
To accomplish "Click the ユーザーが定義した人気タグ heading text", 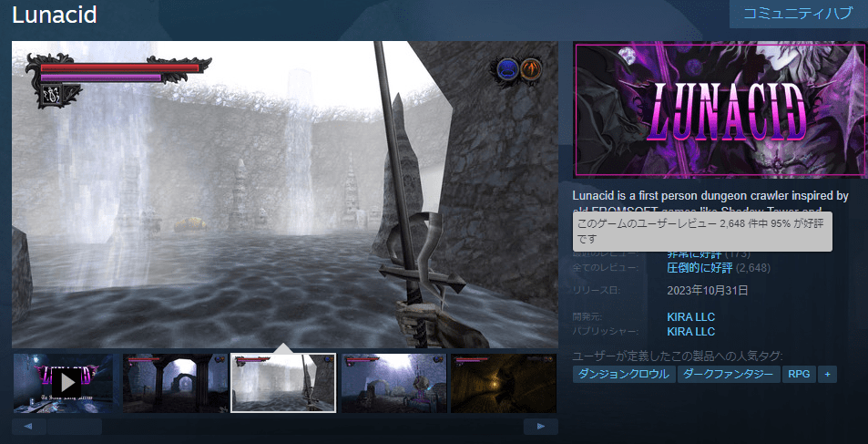I will [679, 356].
